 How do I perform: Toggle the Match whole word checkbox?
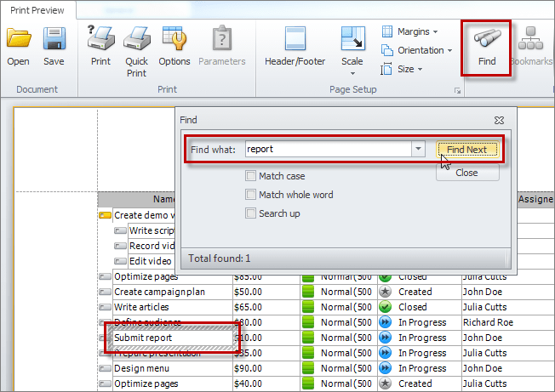[251, 195]
